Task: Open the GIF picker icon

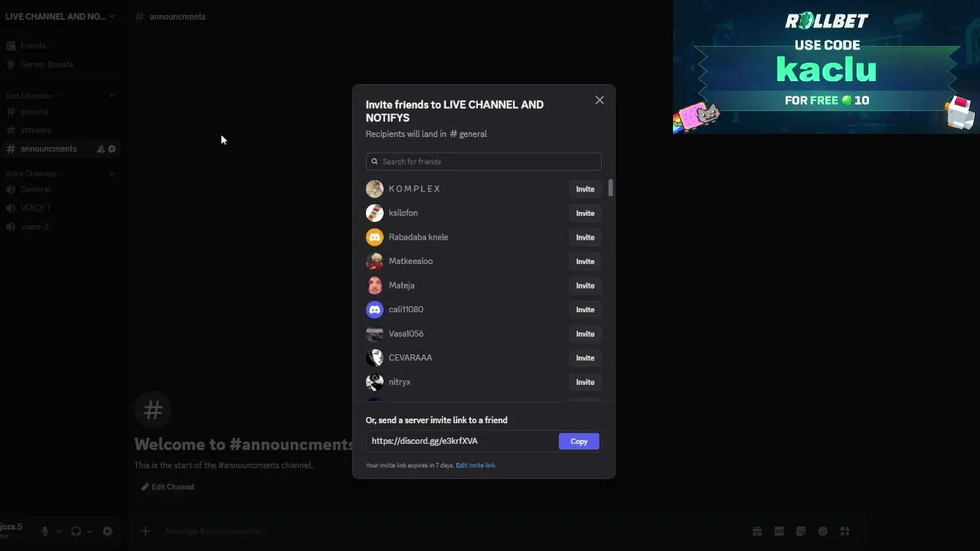Action: click(779, 531)
